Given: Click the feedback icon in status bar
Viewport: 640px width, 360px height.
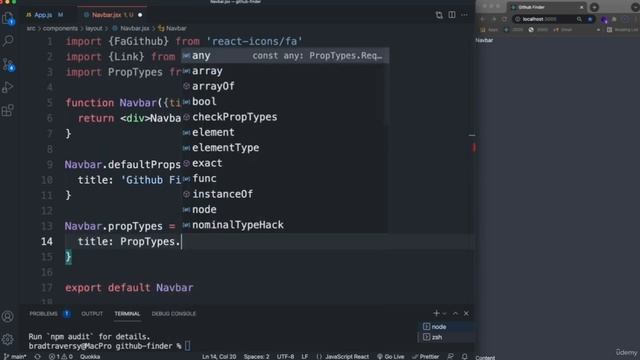Looking at the screenshot, I should [x=451, y=356].
